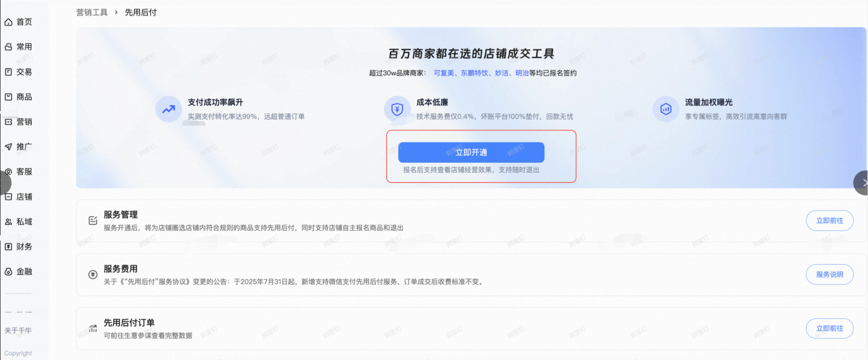Click the hexagon chart icon for 流量加权曝光

click(x=665, y=109)
